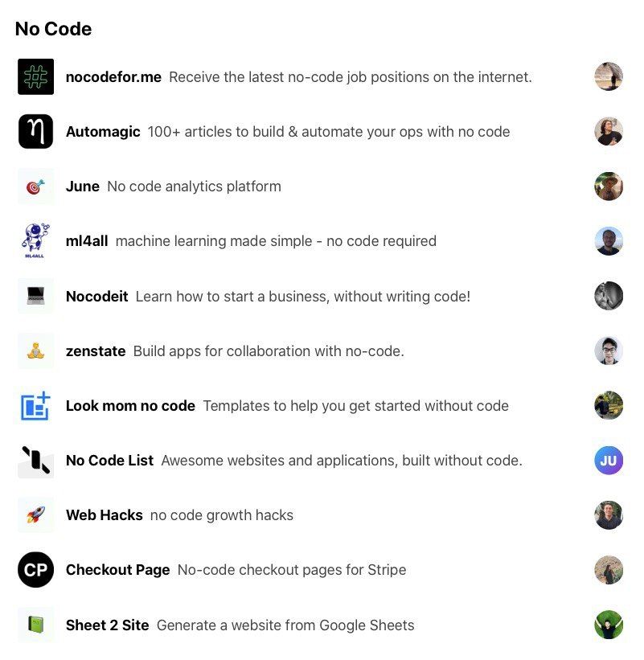Screen dimensions: 644x660
Task: Click the Web Hacks rocket icon
Action: 35,515
